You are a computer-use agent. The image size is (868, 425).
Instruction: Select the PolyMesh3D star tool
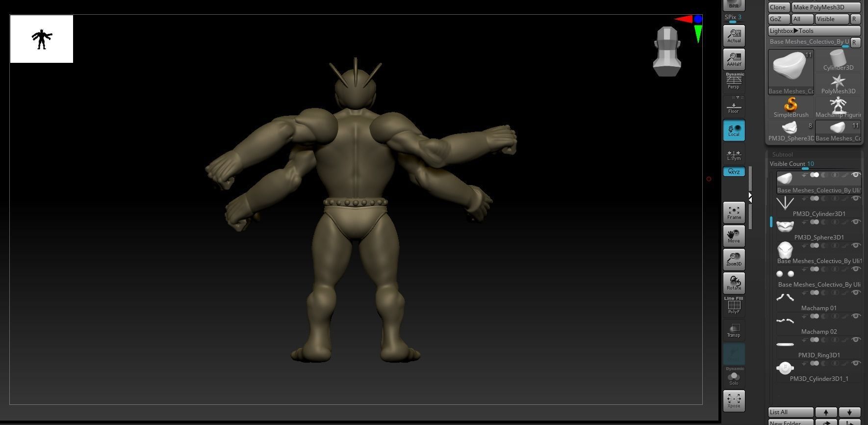838,84
